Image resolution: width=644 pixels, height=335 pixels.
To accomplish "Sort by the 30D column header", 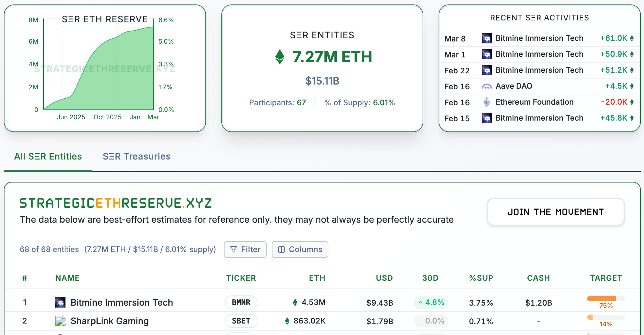I will 430,278.
